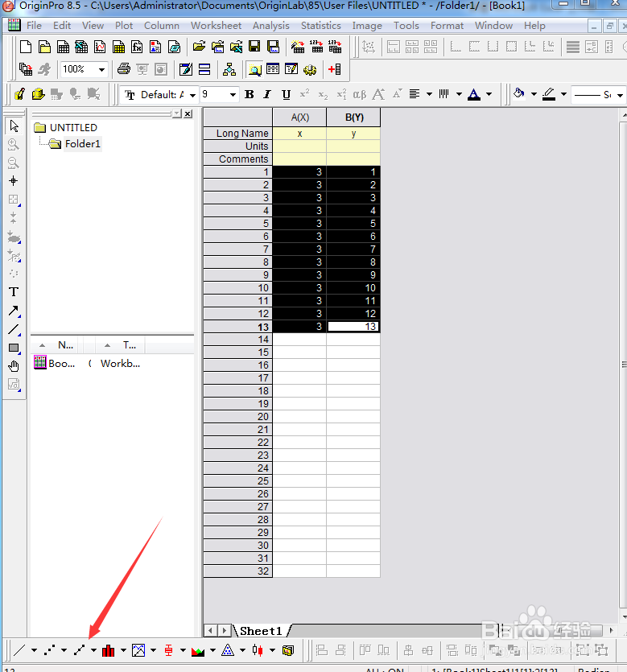This screenshot has height=672, width=627.
Task: Select the Screen Reader crosshair tool
Action: click(14, 181)
